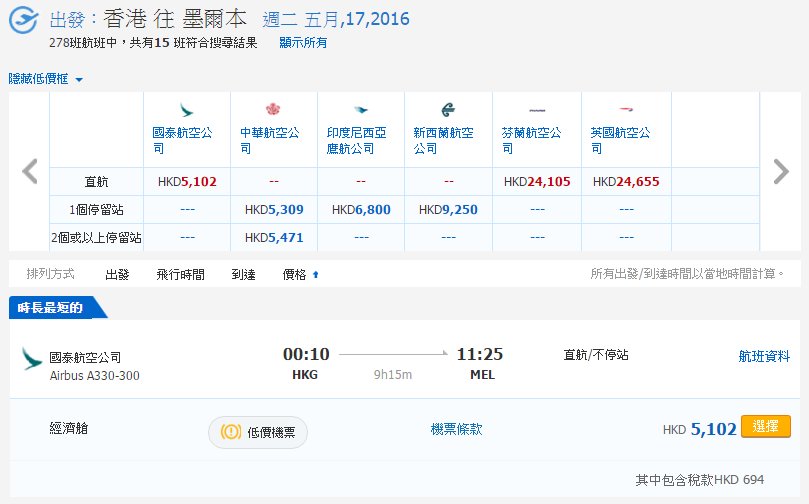The width and height of the screenshot is (809, 504).
Task: Select 國泰航空公司 column header
Action: coord(182,140)
